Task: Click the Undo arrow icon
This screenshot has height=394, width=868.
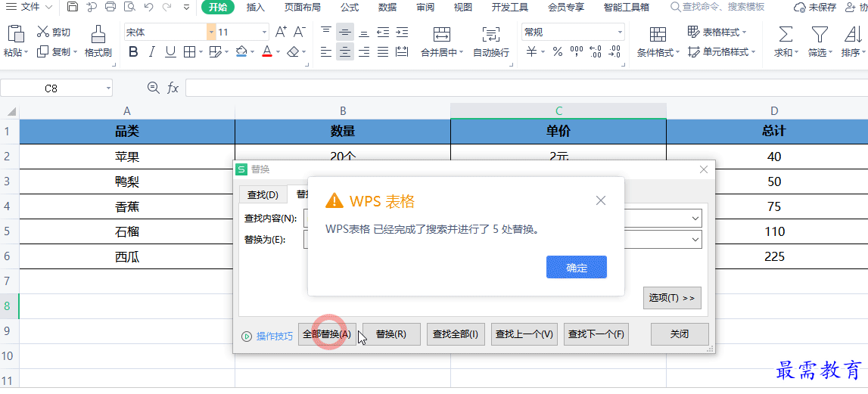Action: [x=148, y=8]
